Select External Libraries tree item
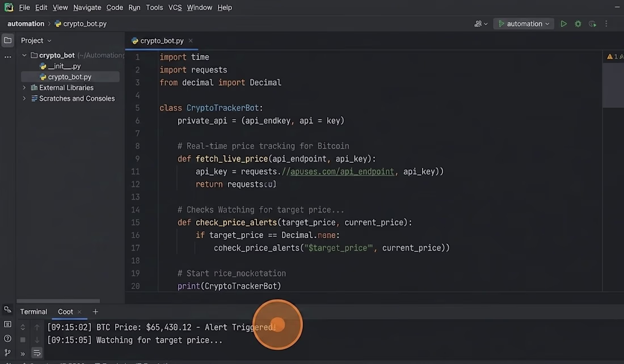The height and width of the screenshot is (364, 624). coord(62,87)
